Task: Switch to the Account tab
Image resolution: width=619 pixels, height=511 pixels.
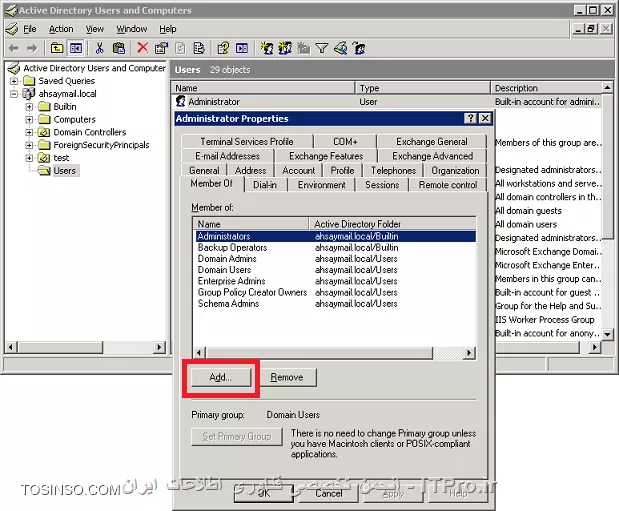Action: (298, 171)
